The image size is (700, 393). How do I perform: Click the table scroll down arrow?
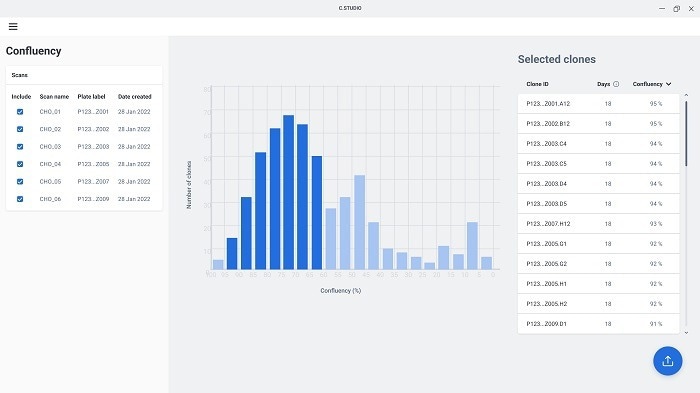(x=686, y=333)
